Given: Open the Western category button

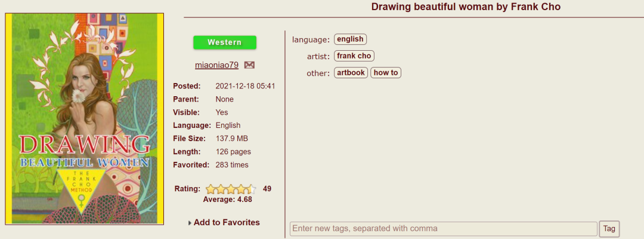Looking at the screenshot, I should click(225, 42).
